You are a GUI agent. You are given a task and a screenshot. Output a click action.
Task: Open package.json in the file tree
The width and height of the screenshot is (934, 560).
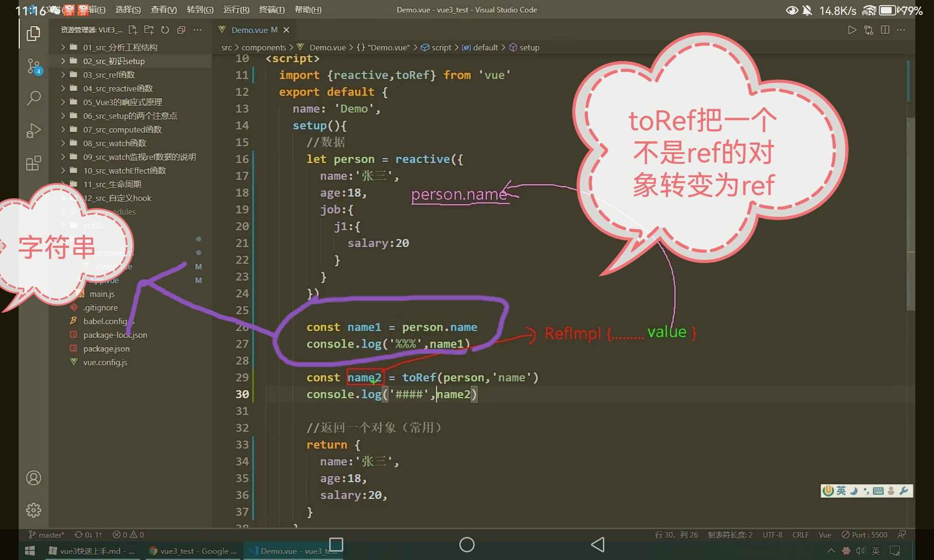click(x=106, y=349)
